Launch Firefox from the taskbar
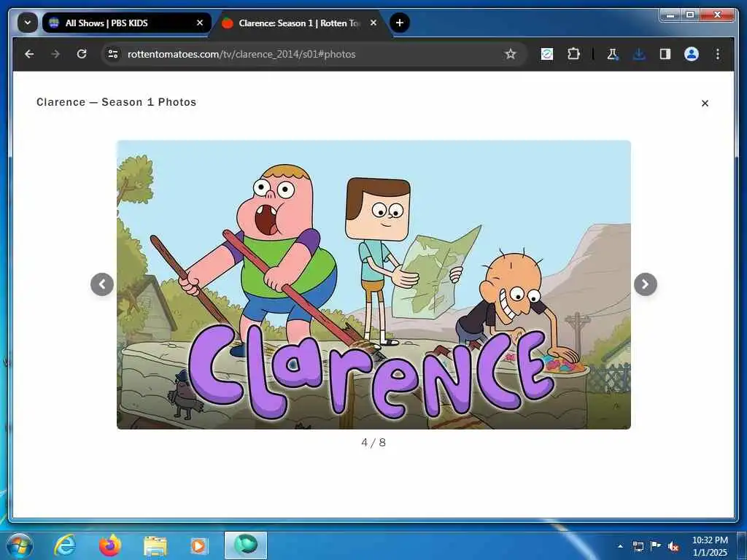 tap(110, 545)
